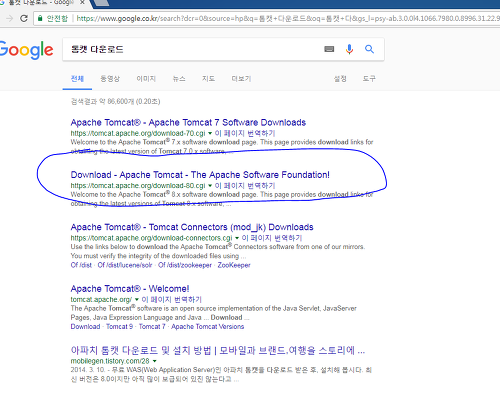Translate the tomcat.apache.org welcome page

(171, 300)
